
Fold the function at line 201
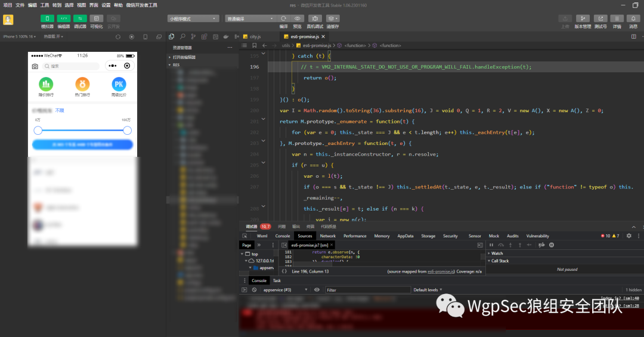click(264, 119)
